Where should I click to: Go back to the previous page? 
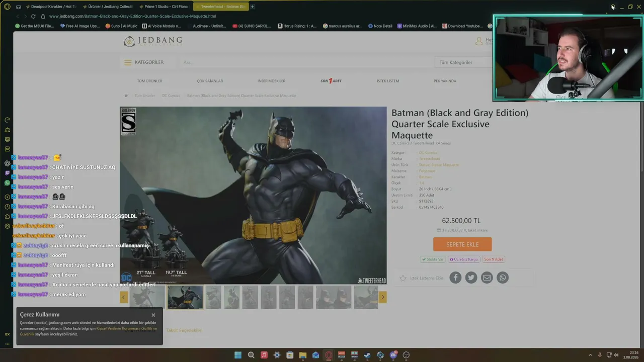18,16
